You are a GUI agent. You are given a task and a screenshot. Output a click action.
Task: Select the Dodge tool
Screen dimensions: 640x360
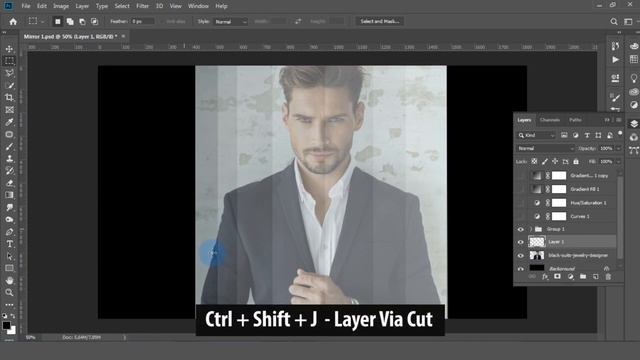(9, 220)
